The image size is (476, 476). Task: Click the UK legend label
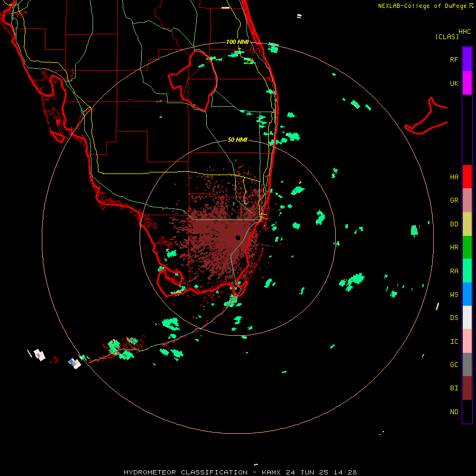454,83
